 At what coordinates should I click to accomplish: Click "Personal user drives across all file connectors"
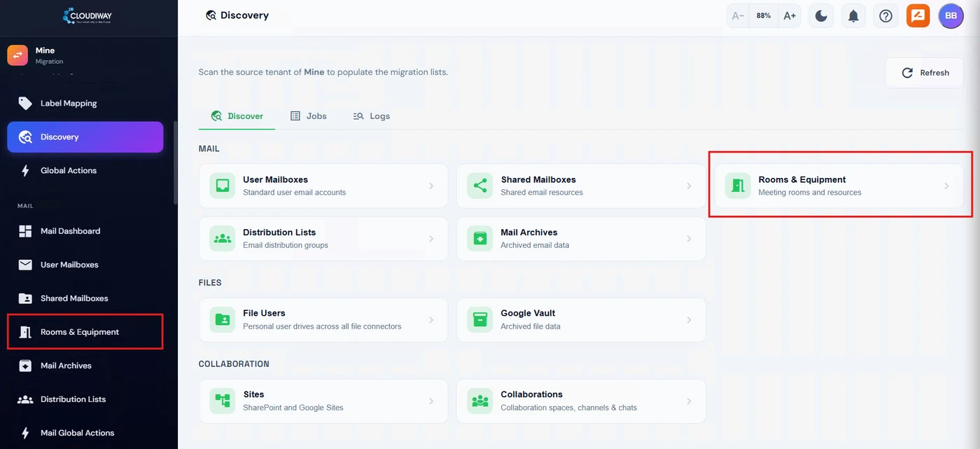pos(322,326)
